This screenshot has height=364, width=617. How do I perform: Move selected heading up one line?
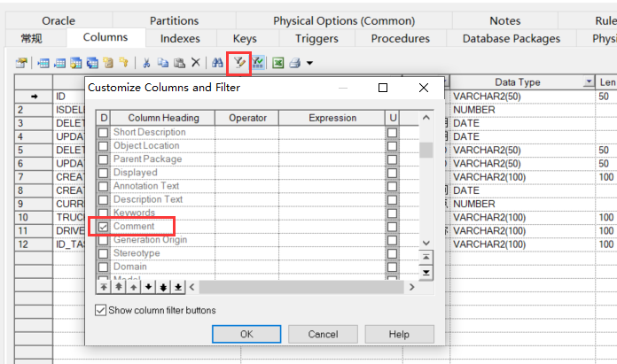click(133, 287)
